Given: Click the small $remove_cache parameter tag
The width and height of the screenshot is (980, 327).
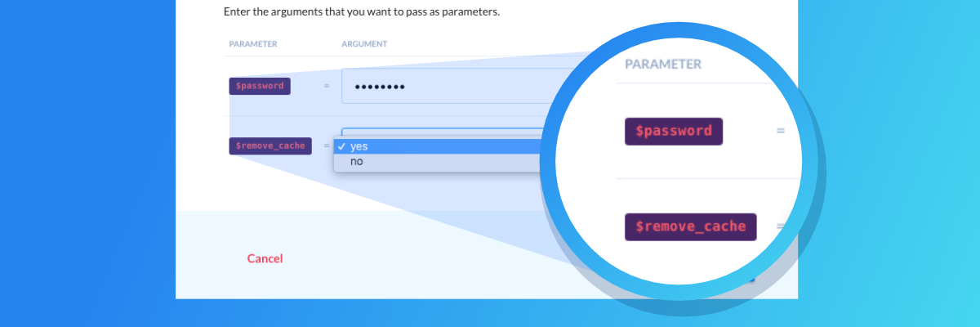Looking at the screenshot, I should (x=269, y=146).
